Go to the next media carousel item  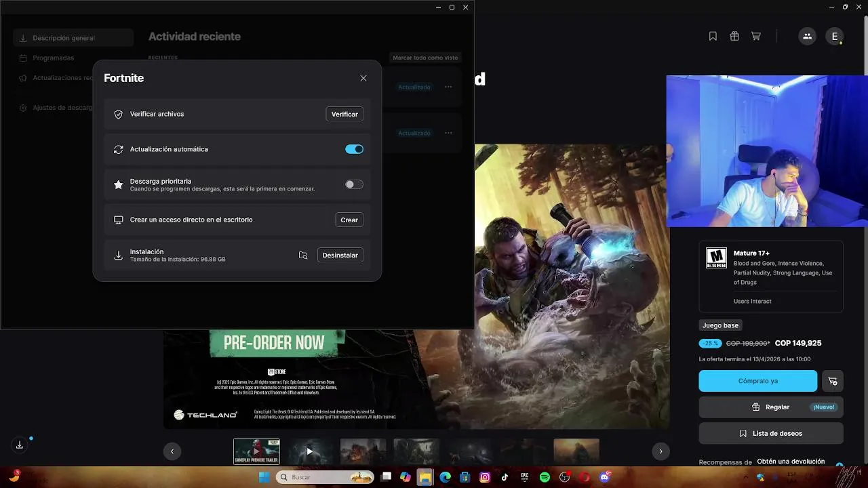tap(660, 451)
